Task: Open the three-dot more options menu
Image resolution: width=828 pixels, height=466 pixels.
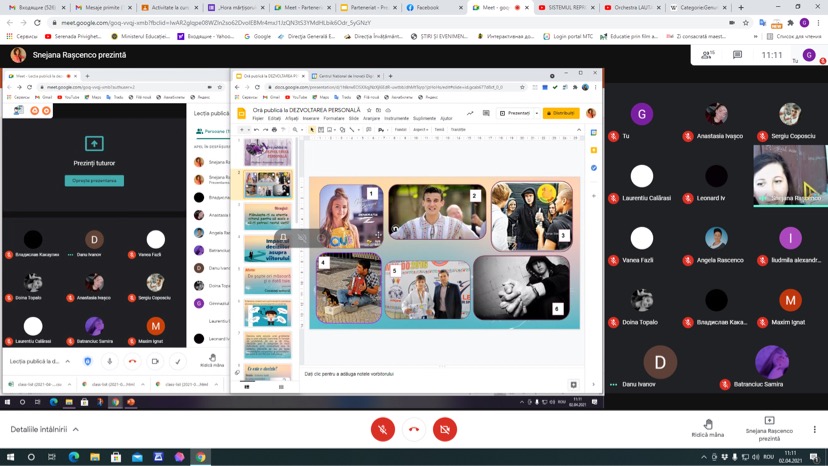Action: [x=815, y=430]
